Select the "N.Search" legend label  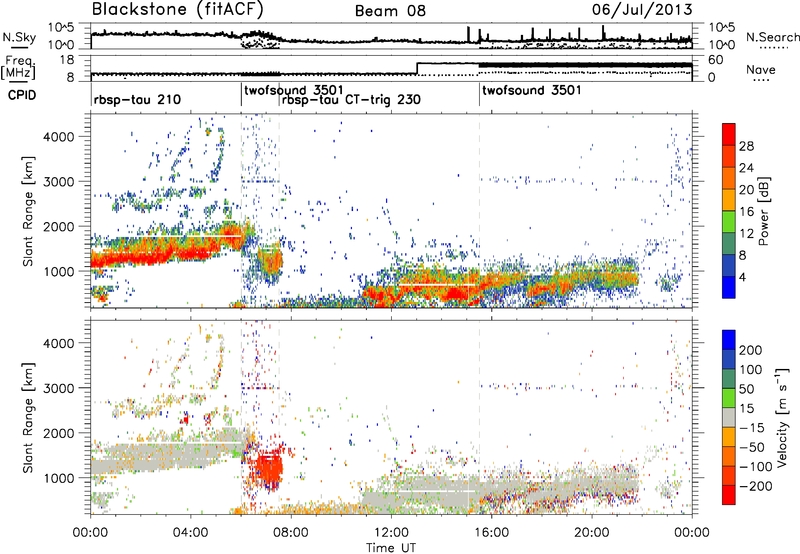[x=773, y=37]
